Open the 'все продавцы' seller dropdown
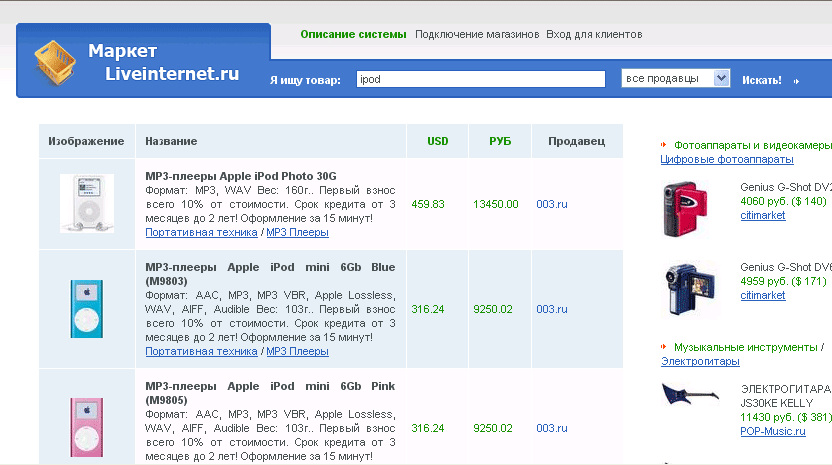832x465 pixels. coord(675,79)
